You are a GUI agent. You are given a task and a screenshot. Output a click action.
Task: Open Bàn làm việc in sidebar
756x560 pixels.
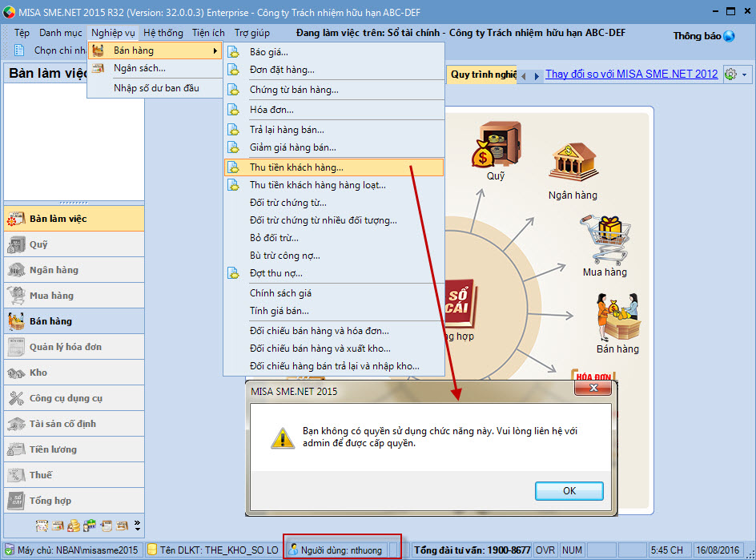coord(74,219)
